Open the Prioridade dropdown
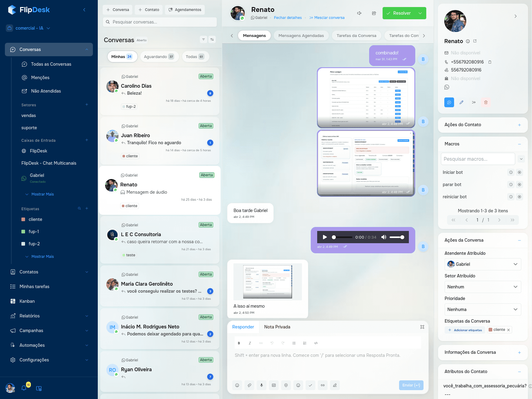Screen dimensions: 532x399 [482, 309]
